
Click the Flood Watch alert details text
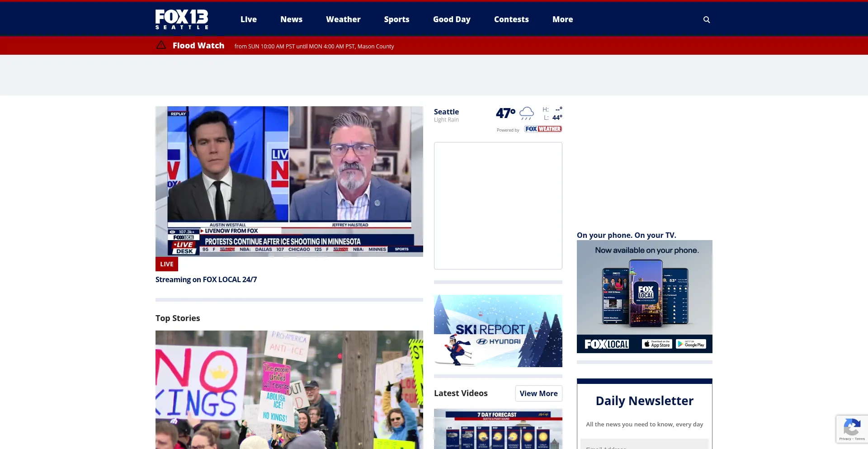(x=314, y=46)
